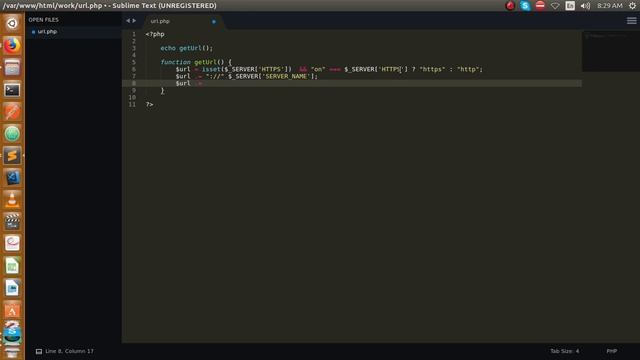Click the isset($_SERVER['HTTPS']) expression

point(247,69)
